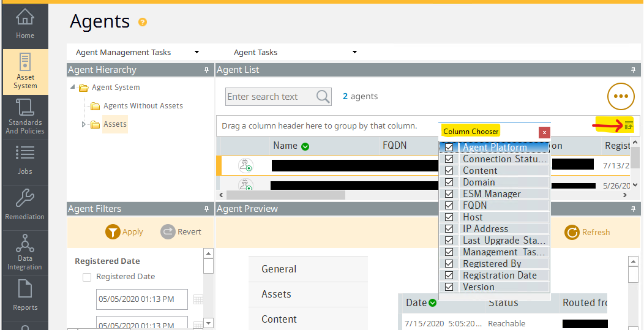This screenshot has width=644, height=330.
Task: Open the Home sidebar icon
Action: (25, 24)
